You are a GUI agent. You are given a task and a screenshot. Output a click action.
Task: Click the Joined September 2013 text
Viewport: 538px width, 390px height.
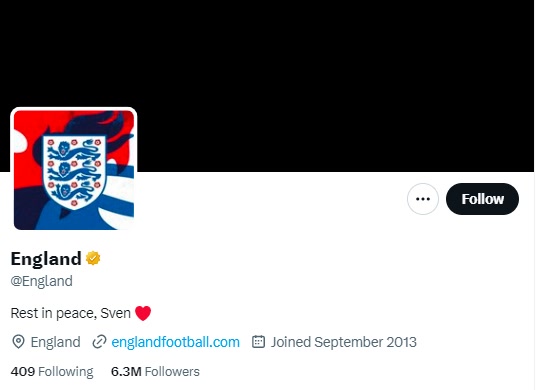343,342
